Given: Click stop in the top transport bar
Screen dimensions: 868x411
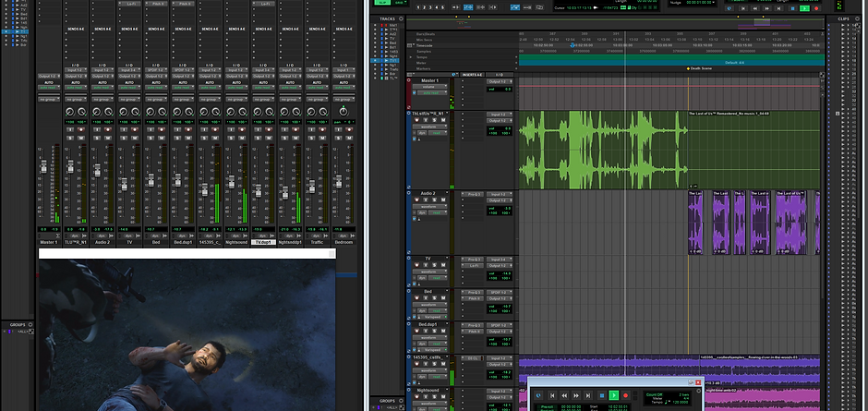Looking at the screenshot, I should tap(792, 8).
